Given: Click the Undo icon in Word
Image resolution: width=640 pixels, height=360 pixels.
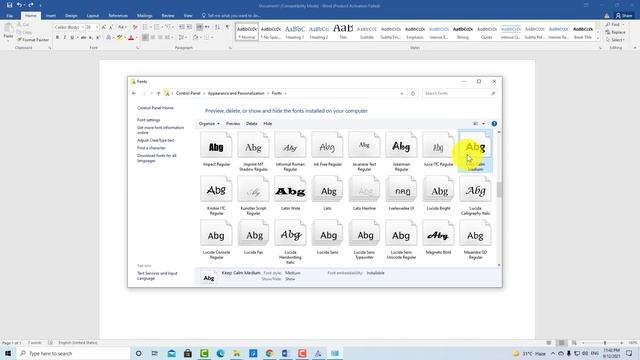Looking at the screenshot, I should 19,5.
